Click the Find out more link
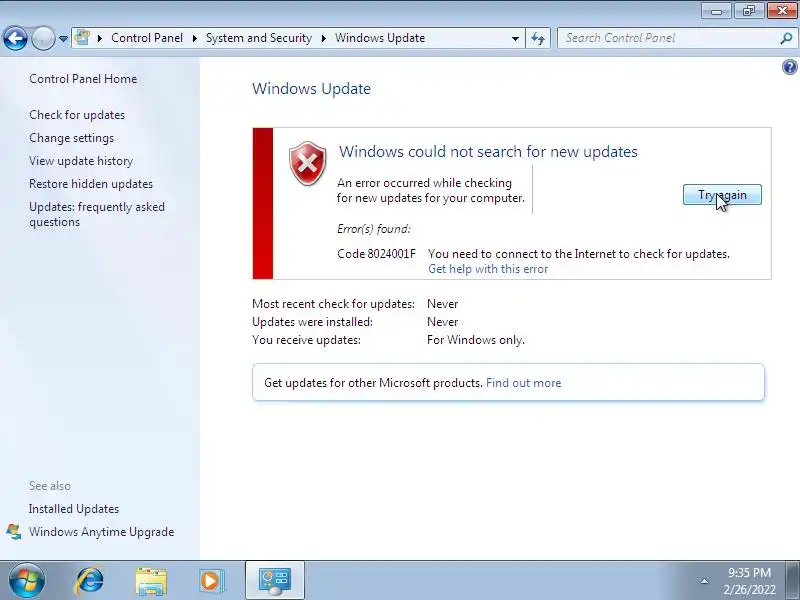Viewport: 800px width, 600px height. point(523,383)
